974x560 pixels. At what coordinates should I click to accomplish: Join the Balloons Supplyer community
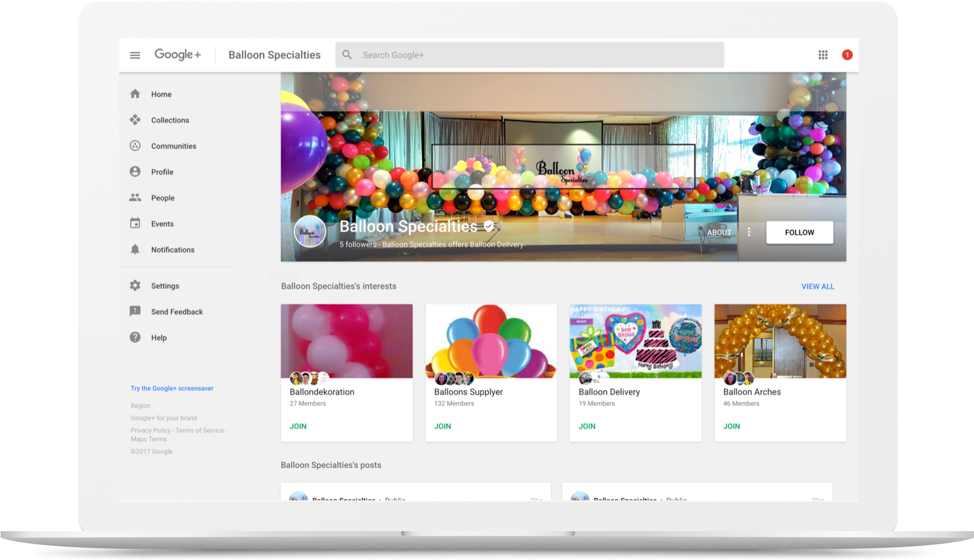pos(442,426)
